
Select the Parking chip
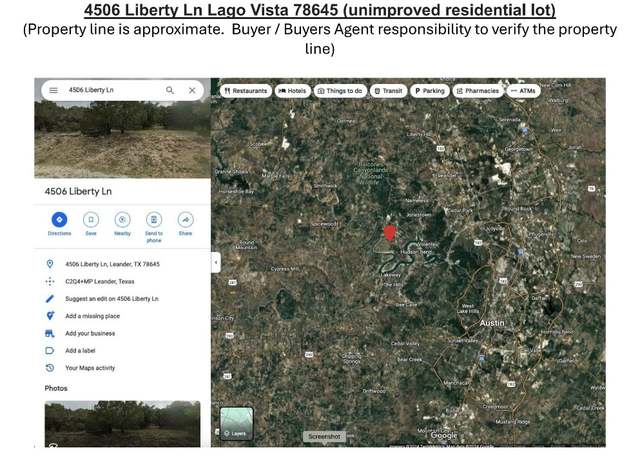(430, 91)
